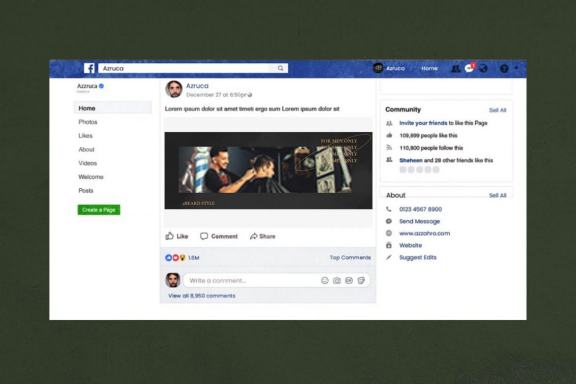Click the verified badge next to Azzruca
Screen dimensions: 576x384
tap(101, 86)
